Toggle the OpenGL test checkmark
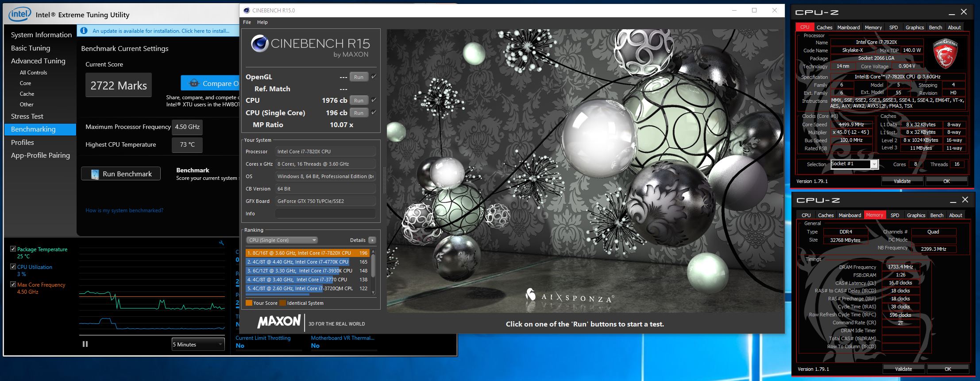This screenshot has height=381, width=980. 374,77
